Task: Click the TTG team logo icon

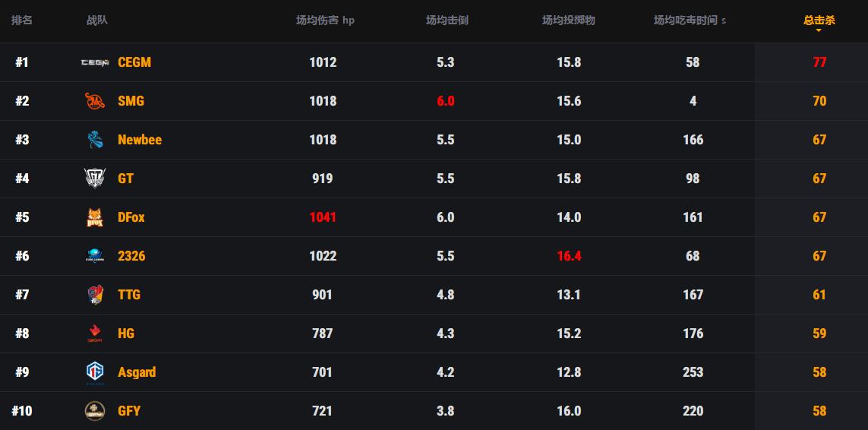Action: pyautogui.click(x=95, y=295)
